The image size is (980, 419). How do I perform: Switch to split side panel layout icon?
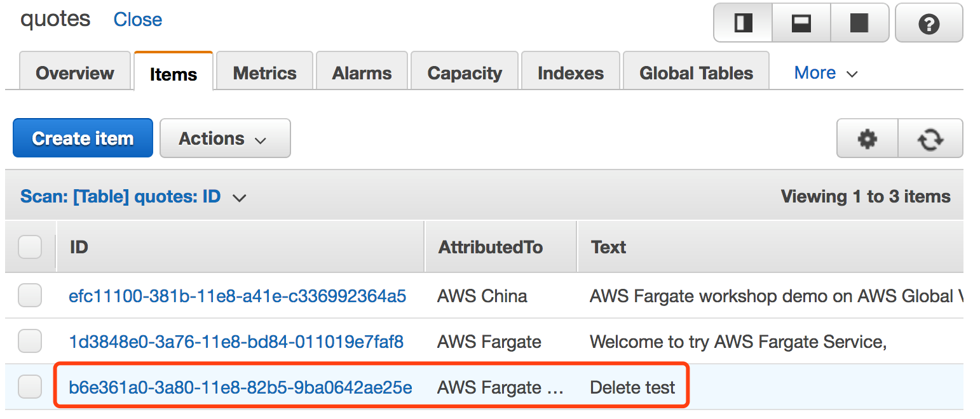743,23
